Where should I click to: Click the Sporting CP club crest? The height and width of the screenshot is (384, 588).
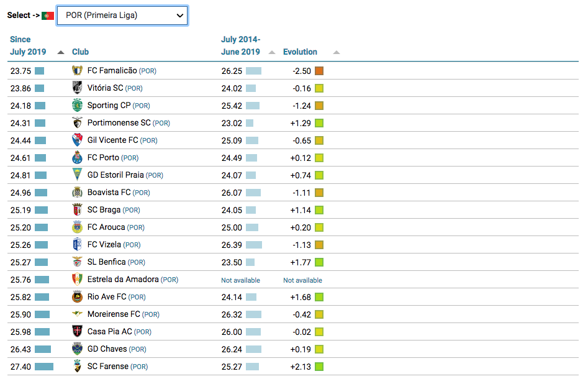point(77,106)
